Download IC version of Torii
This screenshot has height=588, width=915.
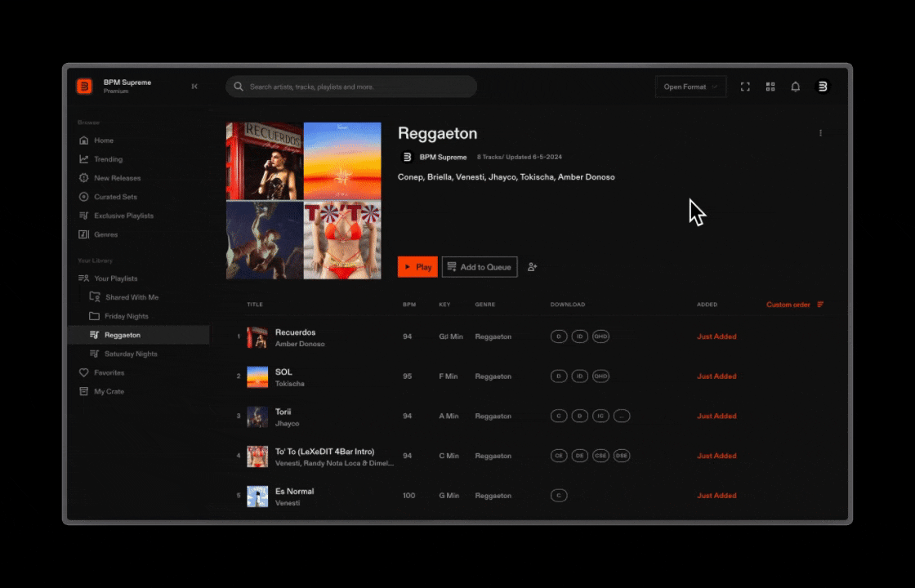click(600, 416)
